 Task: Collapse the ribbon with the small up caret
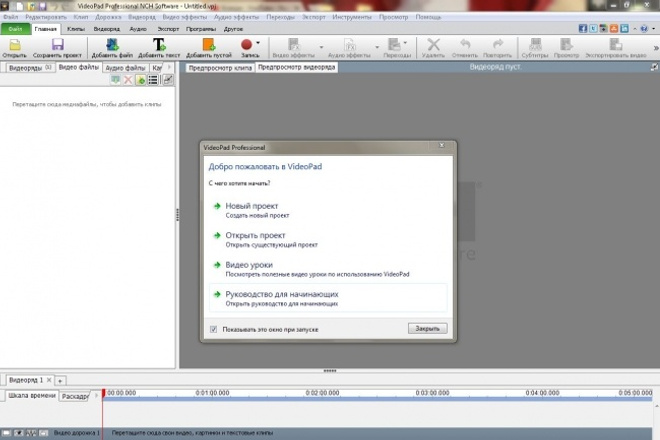635,29
